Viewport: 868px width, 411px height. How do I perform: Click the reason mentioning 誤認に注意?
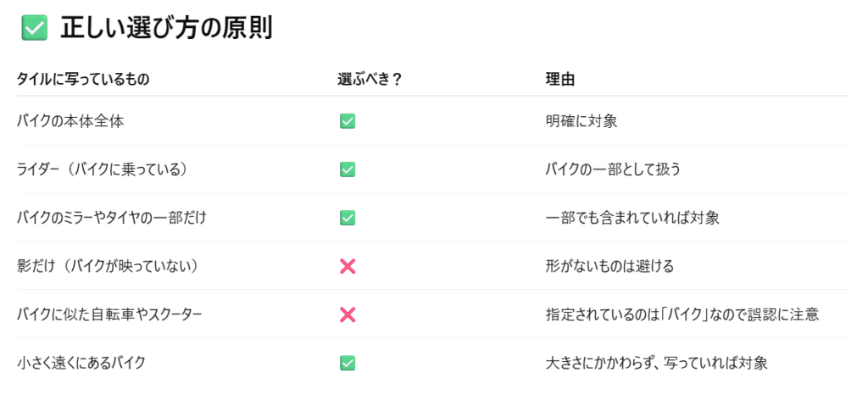(x=682, y=314)
